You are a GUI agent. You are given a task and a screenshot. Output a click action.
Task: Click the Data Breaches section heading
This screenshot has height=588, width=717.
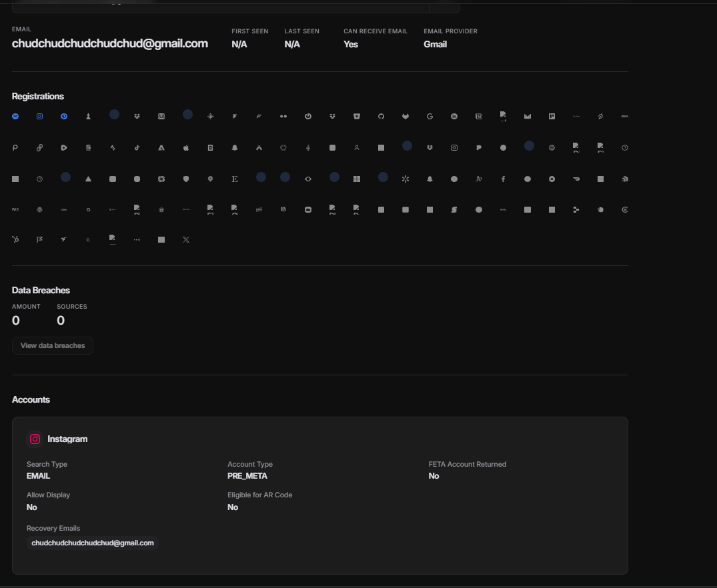tap(41, 291)
